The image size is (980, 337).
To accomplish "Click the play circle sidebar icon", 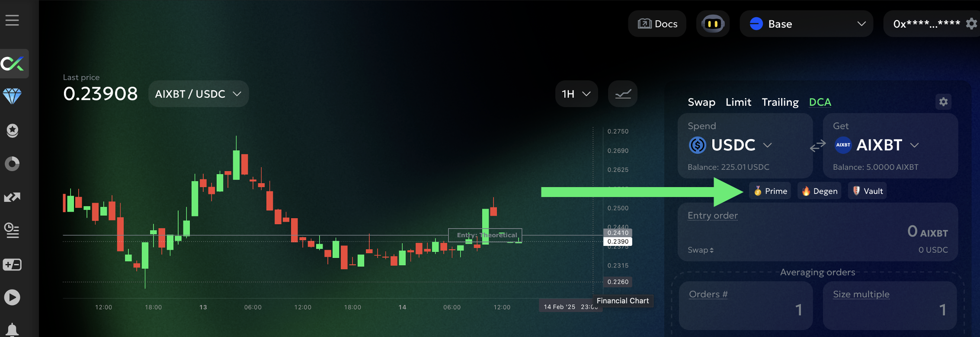I will (x=12, y=297).
